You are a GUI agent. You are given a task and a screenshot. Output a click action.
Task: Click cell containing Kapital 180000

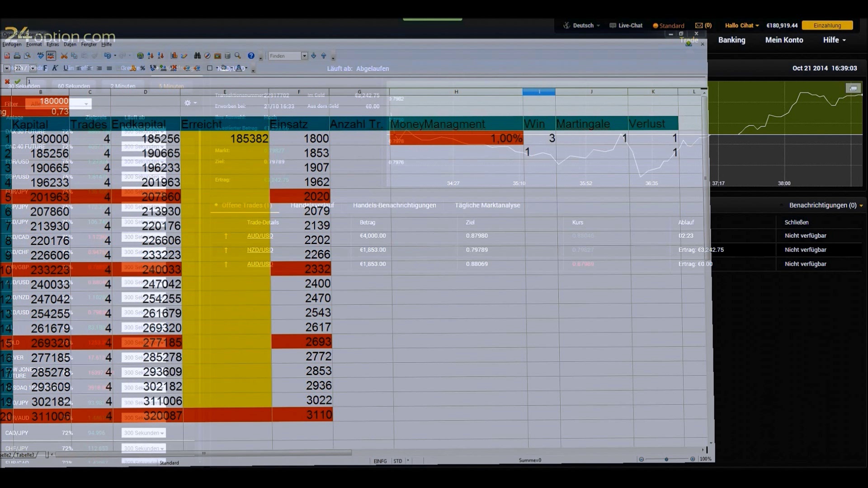point(49,139)
